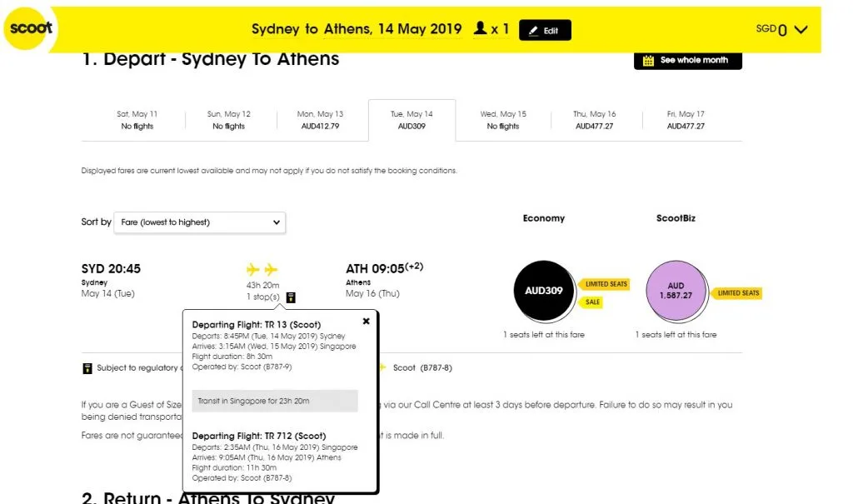Click the Economy LIMITED SEATS tag
853x504 pixels.
[x=606, y=284]
